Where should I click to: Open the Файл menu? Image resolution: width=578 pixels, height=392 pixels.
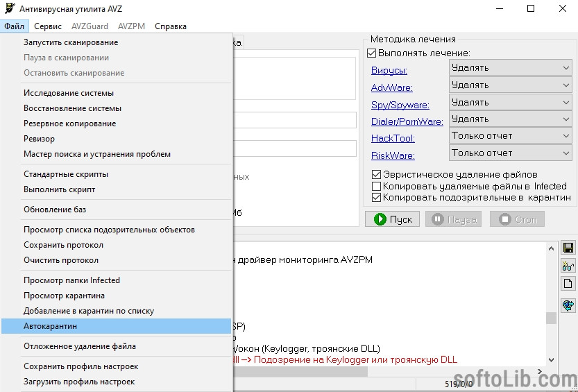click(x=15, y=26)
